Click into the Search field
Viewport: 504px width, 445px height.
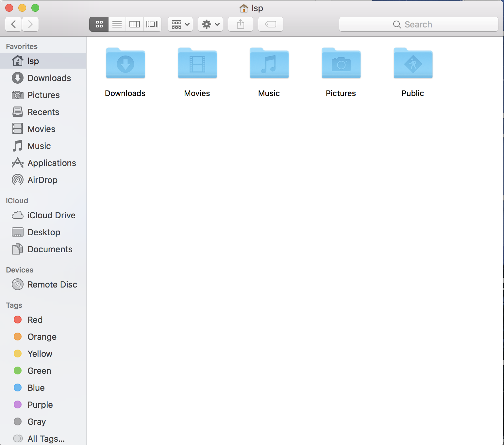click(419, 24)
